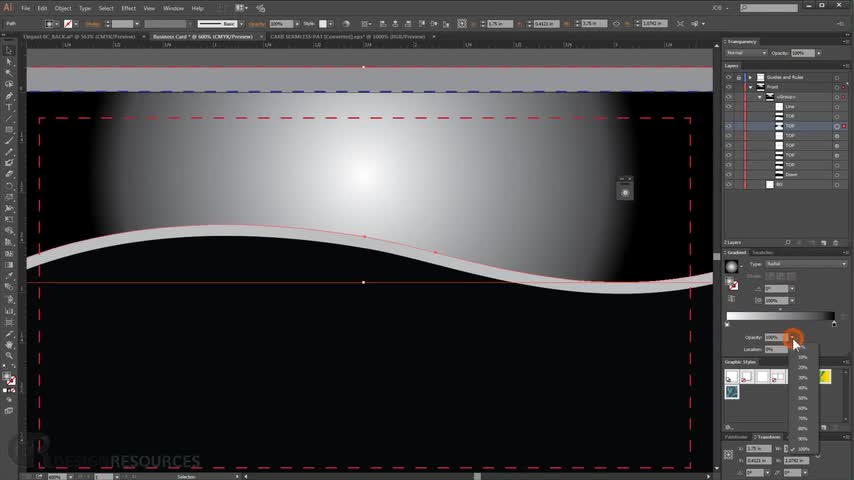
Task: Expand the Guides and Ruler layer
Action: click(751, 77)
